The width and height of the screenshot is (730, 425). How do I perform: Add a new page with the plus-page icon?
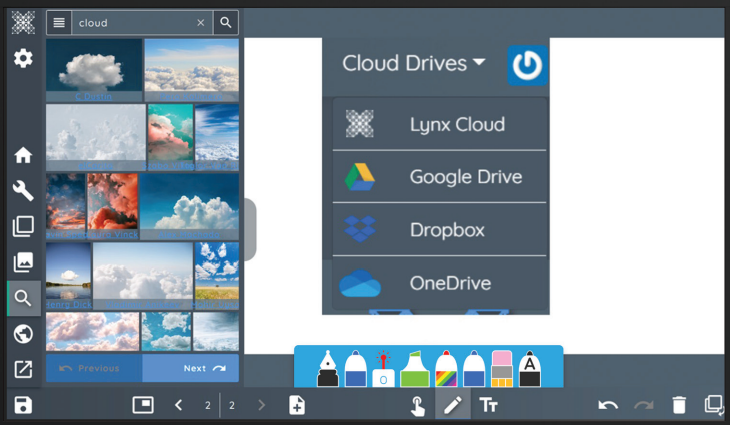point(297,405)
